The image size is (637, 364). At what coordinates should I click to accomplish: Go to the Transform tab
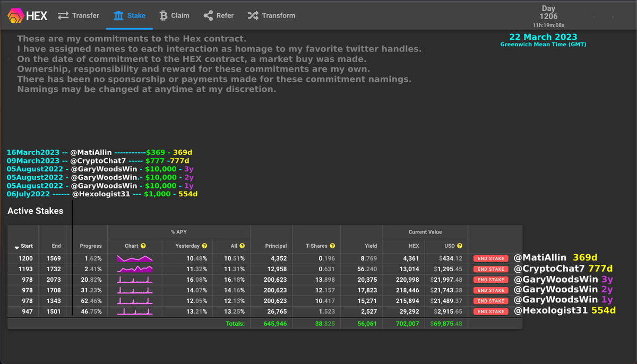point(271,15)
